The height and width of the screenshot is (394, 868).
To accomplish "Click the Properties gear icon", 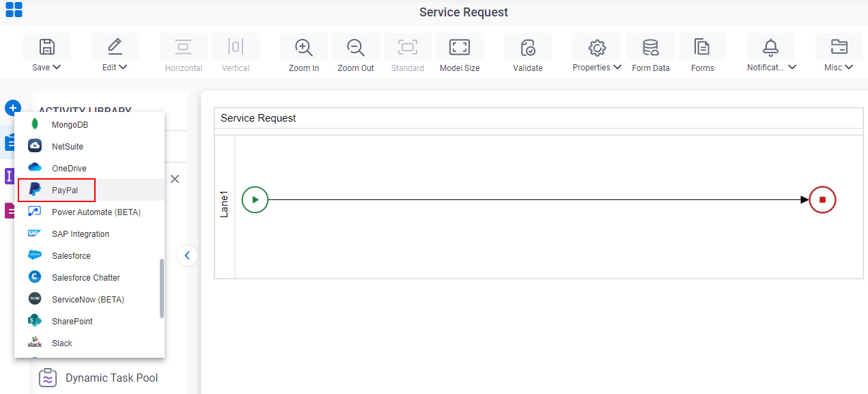I will (598, 47).
